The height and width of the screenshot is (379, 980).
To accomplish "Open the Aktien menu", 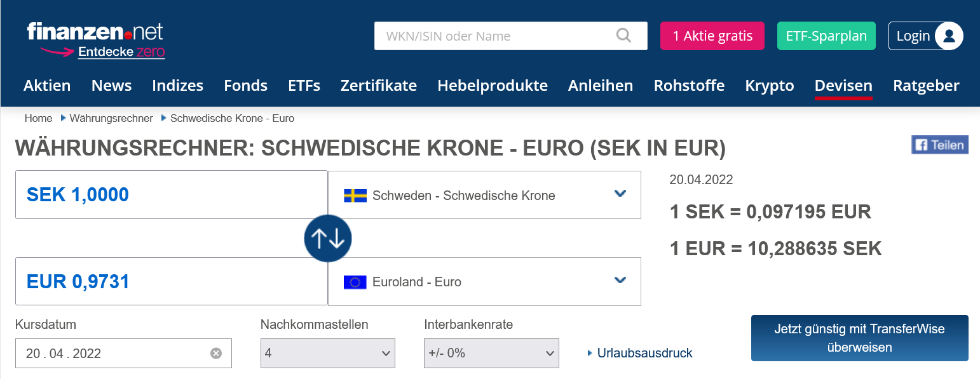I will point(47,86).
